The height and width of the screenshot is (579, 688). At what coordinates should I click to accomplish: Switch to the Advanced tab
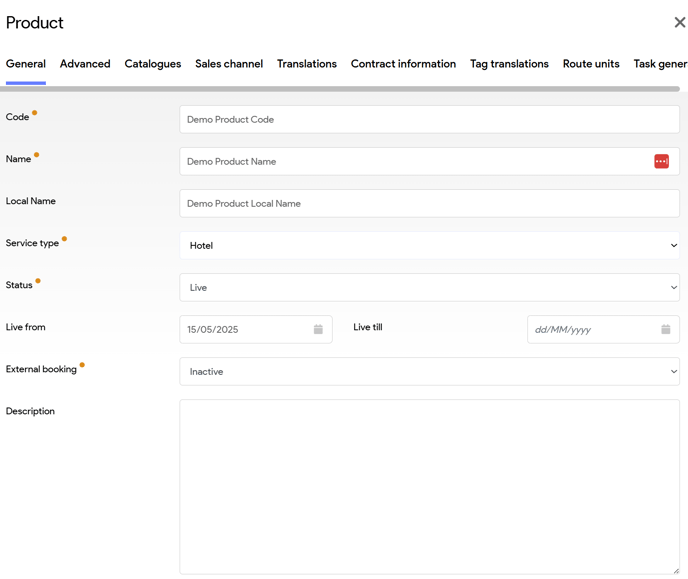point(85,64)
